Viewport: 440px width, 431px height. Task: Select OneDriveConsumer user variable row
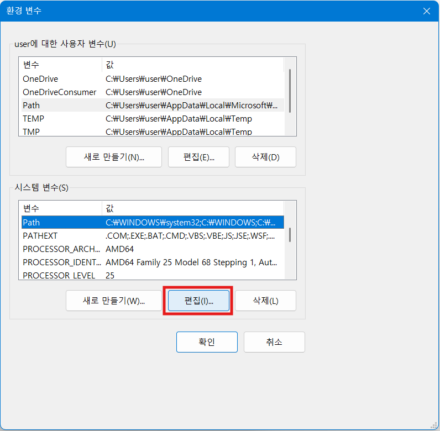pyautogui.click(x=153, y=92)
